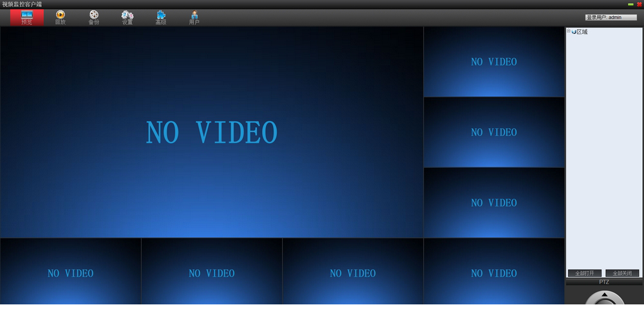Image resolution: width=644 pixels, height=316 pixels.
Task: Close the app with the red X
Action: (639, 4)
